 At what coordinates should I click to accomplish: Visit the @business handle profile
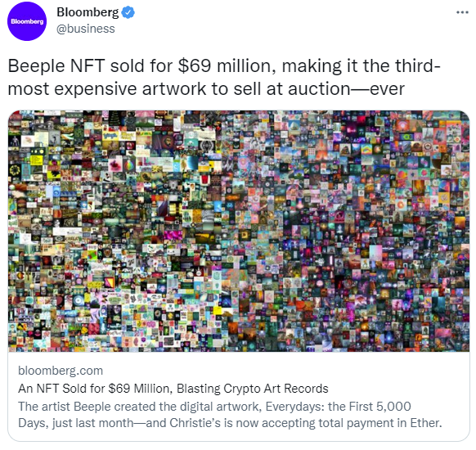[x=86, y=29]
